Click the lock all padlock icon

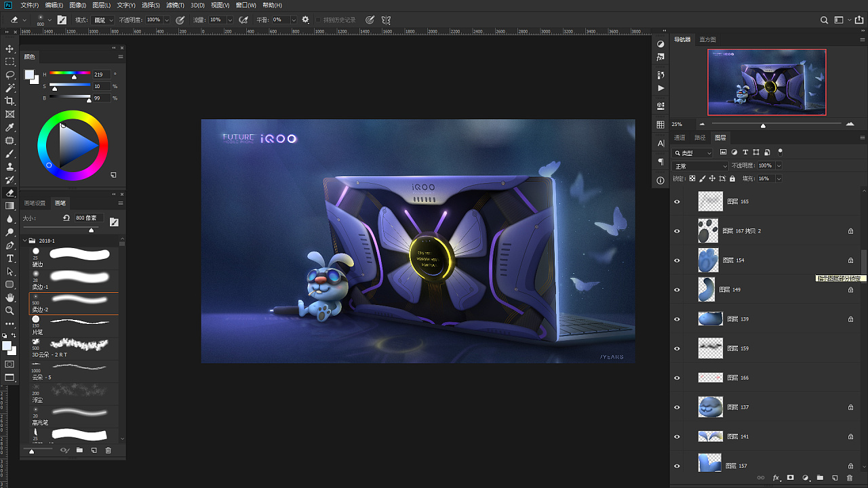[732, 178]
